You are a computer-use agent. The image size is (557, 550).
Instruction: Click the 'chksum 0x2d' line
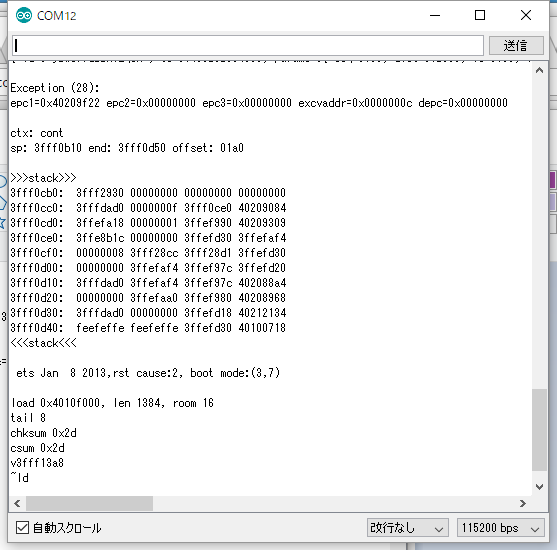coord(43,433)
